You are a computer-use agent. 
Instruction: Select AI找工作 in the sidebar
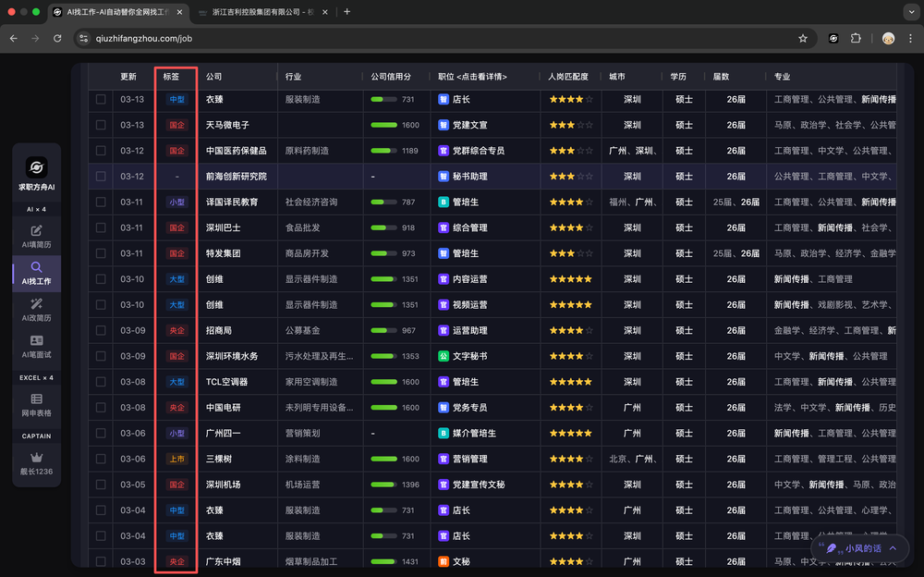click(x=37, y=273)
